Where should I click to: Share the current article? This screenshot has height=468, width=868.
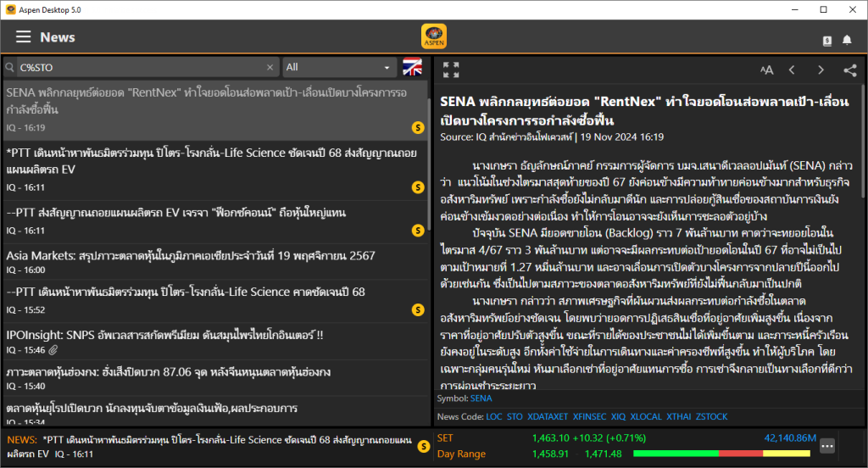(849, 70)
